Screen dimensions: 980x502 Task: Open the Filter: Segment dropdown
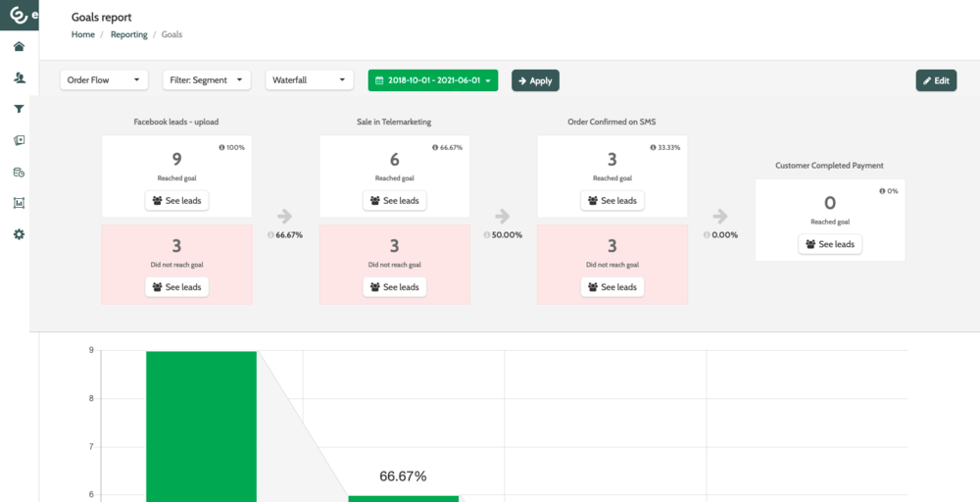pyautogui.click(x=206, y=80)
